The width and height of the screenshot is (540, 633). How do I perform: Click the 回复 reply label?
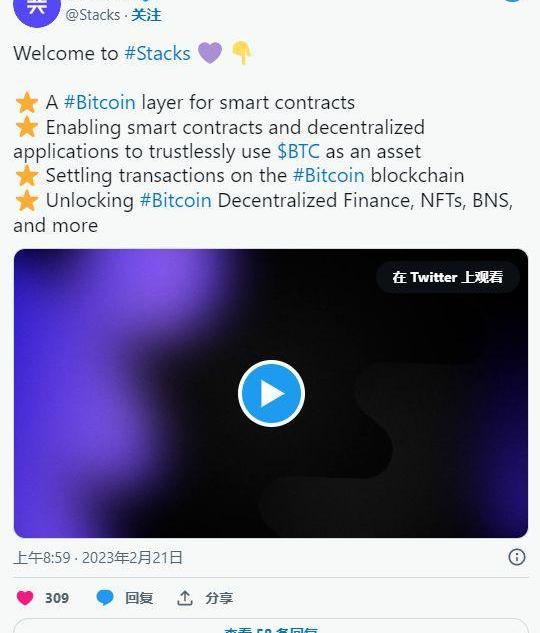click(139, 598)
